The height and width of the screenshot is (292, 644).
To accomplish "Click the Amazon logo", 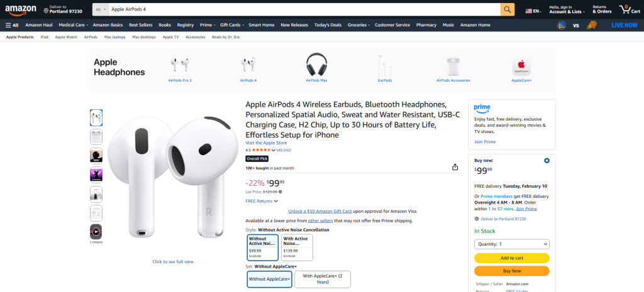I will (x=20, y=9).
